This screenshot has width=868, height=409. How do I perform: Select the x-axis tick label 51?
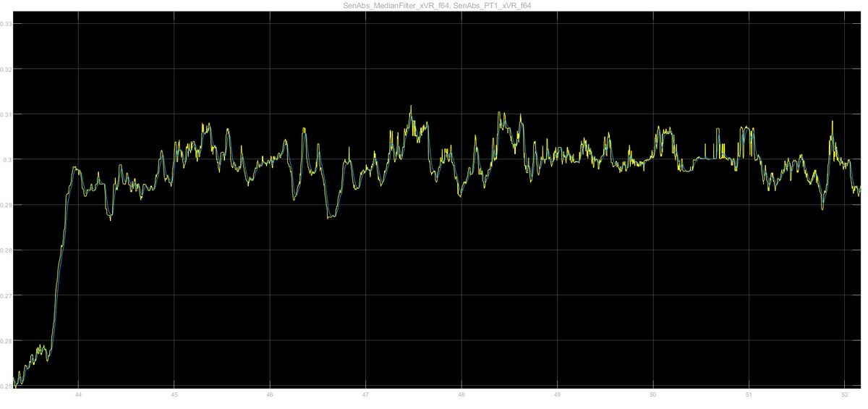click(x=749, y=395)
